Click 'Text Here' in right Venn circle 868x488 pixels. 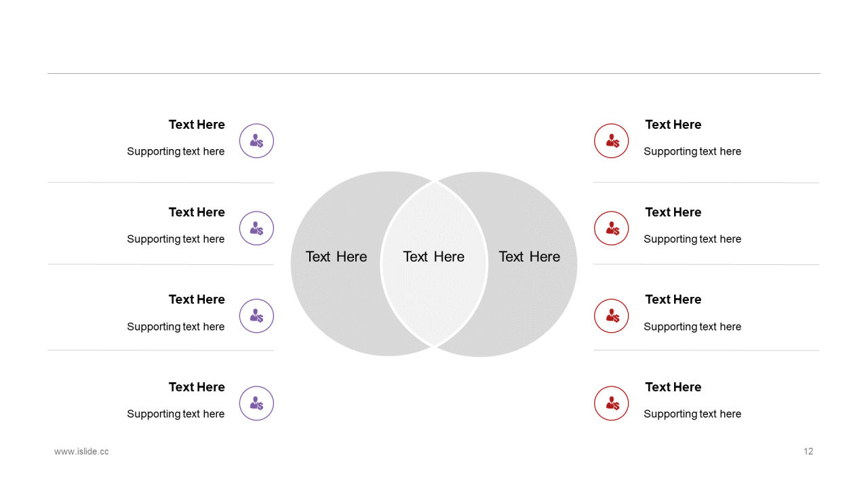point(530,257)
